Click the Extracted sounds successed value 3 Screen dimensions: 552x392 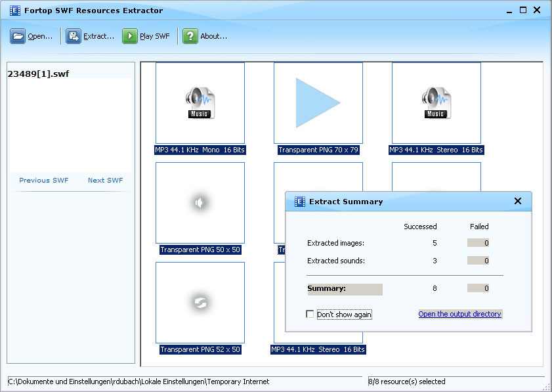435,261
